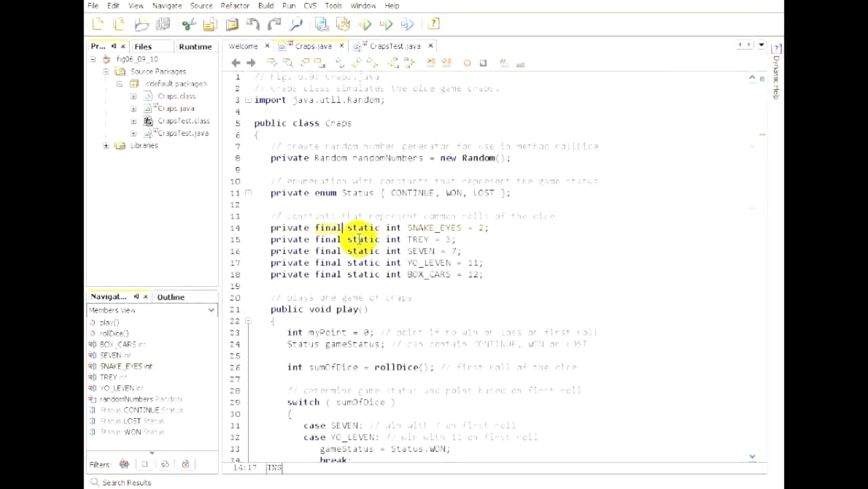Open a project with the folder icon
Image resolution: width=868 pixels, height=489 pixels.
pos(142,24)
